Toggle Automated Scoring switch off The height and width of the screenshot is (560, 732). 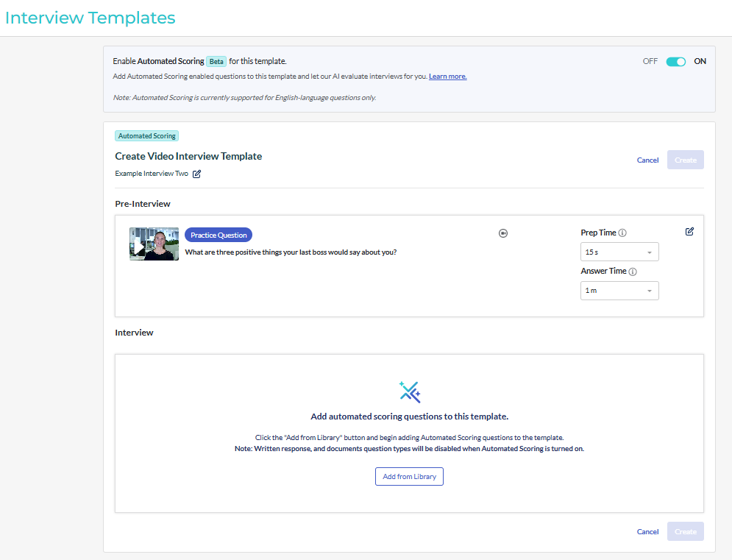click(x=675, y=62)
